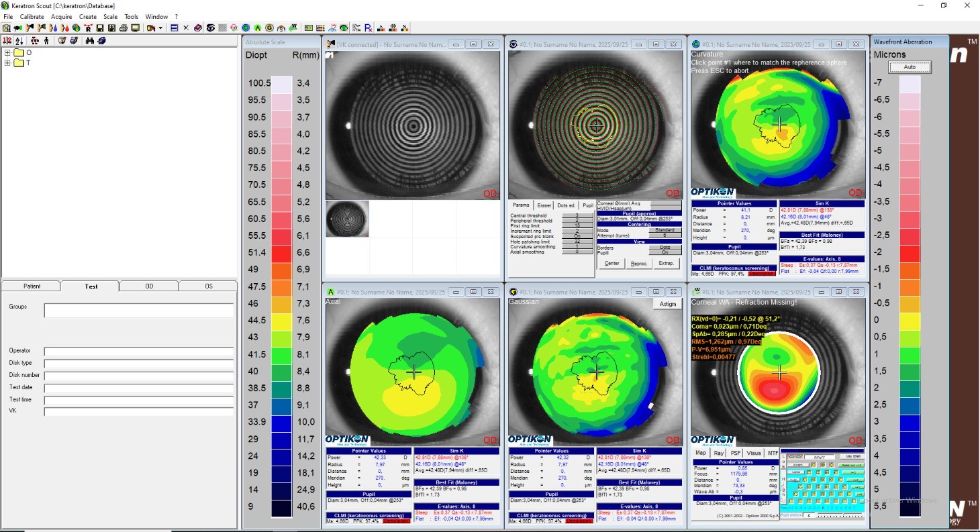Toggle the Borders 'Dots' view button
Image resolution: width=980 pixels, height=532 pixels.
click(x=665, y=247)
